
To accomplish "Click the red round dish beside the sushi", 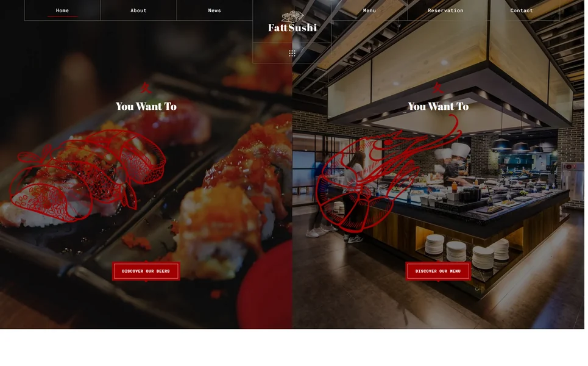I will tap(266, 285).
